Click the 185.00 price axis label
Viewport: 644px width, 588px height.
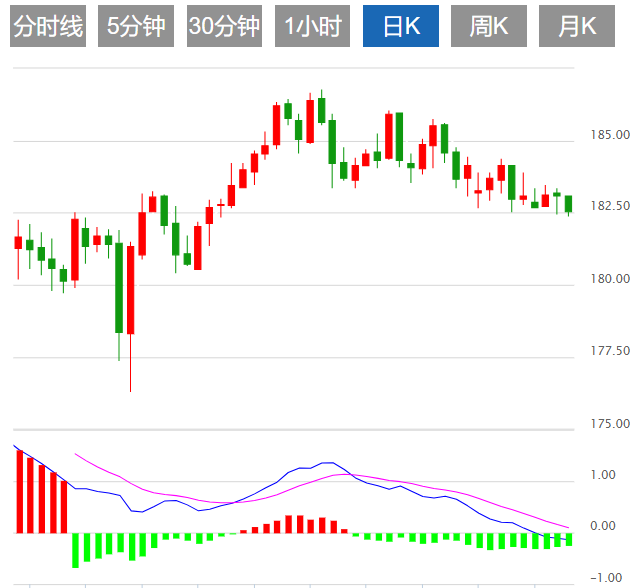point(610,135)
